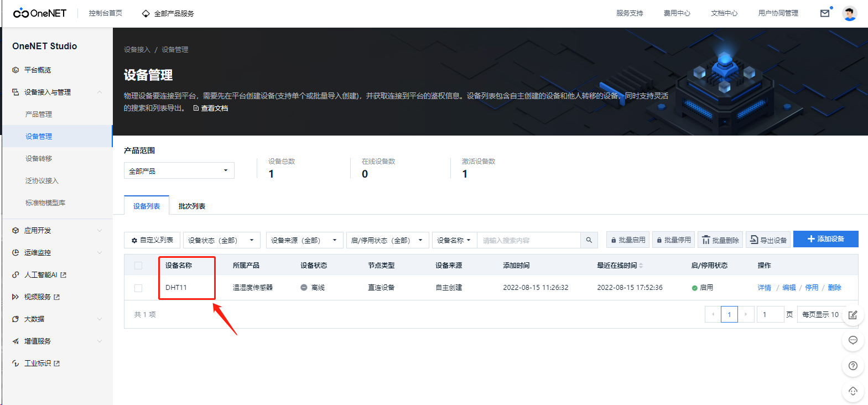Viewport: 868px width, 405px height.
Task: Click 编辑 for DHT11 device
Action: pyautogui.click(x=789, y=288)
